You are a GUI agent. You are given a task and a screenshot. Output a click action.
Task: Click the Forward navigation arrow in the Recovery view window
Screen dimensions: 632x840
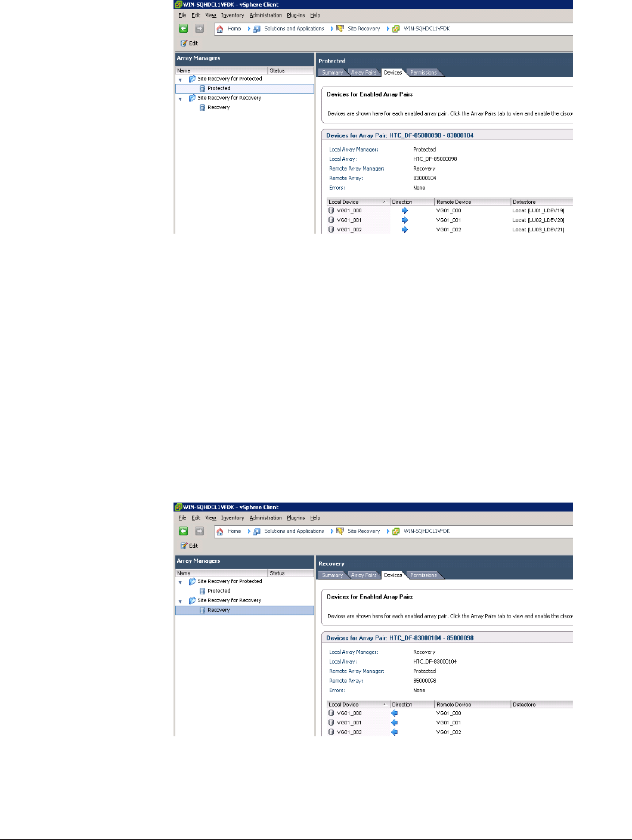(200, 531)
